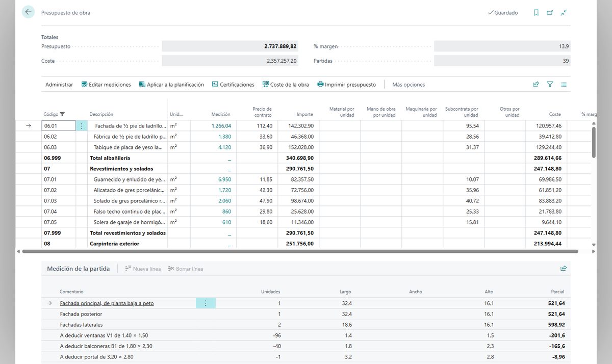The width and height of the screenshot is (612, 364).
Task: Expand Más opciones menu
Action: pyautogui.click(x=409, y=85)
